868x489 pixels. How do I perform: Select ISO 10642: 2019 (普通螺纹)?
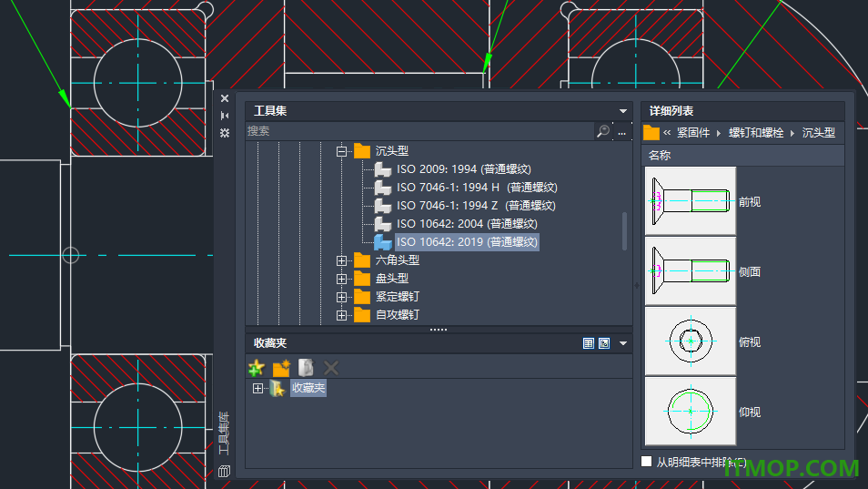pos(467,242)
